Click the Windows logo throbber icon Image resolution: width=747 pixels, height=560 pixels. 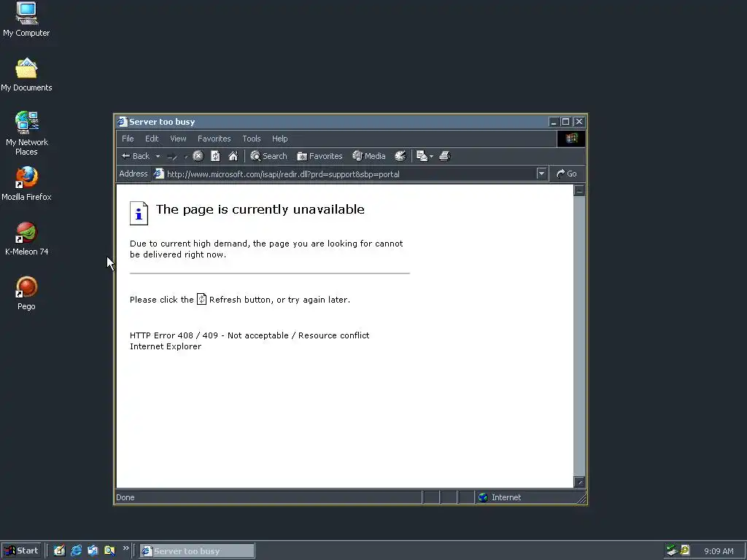571,139
